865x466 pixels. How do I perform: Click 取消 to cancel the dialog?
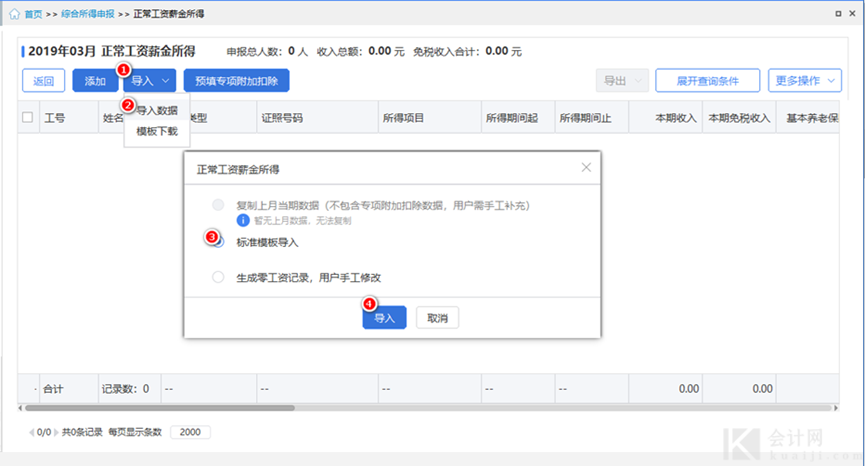[x=437, y=318]
